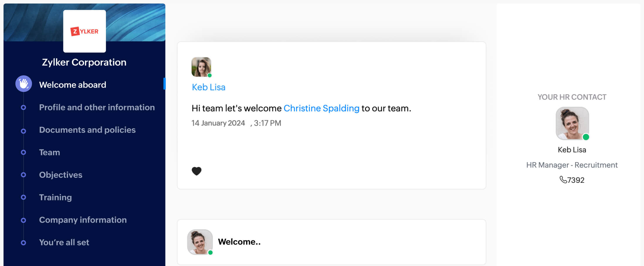Click the Zylker company logo
Screen dimensions: 644x266
84,31
